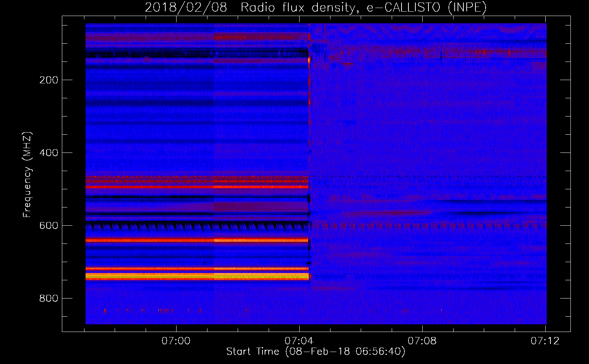Image resolution: width=589 pixels, height=364 pixels.
Task: Click the '07:08' time tick label
Action: (x=422, y=341)
